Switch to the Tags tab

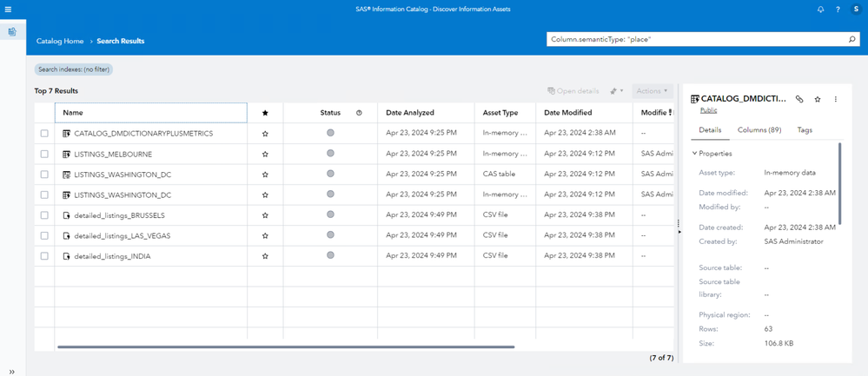click(805, 130)
